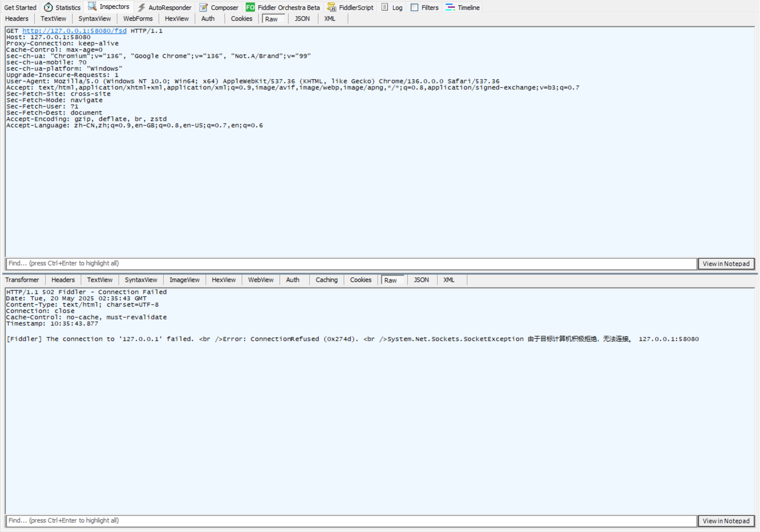The width and height of the screenshot is (760, 532).
Task: Follow the 127.0.0.1:58080/fsd URL link
Action: tap(74, 31)
